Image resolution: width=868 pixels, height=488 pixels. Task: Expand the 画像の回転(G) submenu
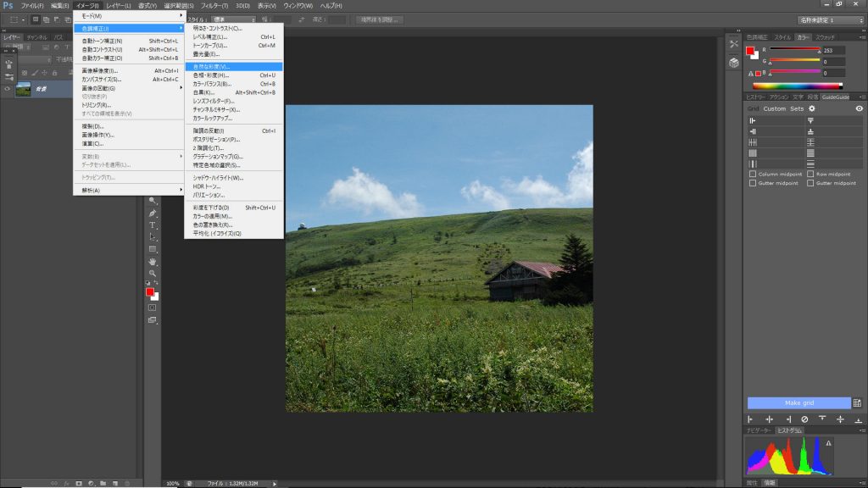(x=129, y=88)
